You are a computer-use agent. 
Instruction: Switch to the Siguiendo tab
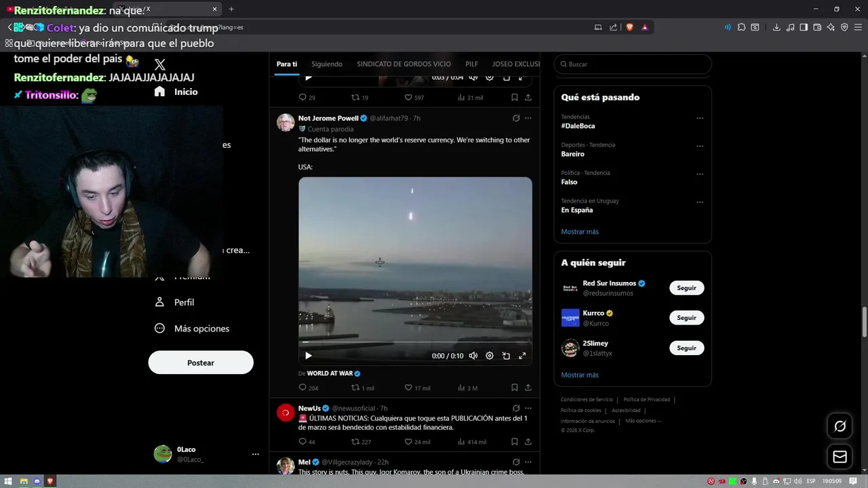click(327, 64)
